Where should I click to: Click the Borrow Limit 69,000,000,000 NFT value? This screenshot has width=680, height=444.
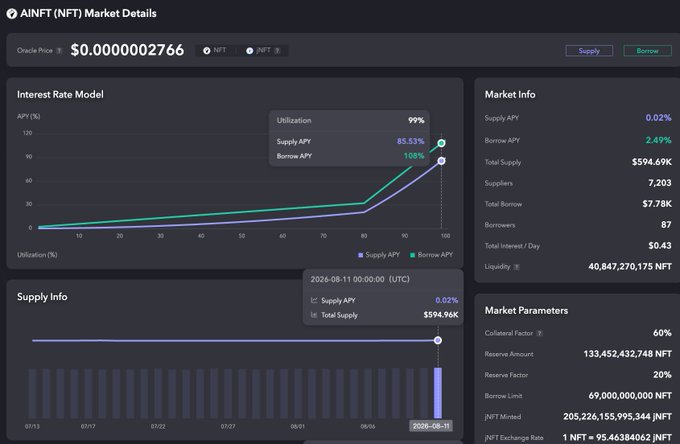point(630,395)
